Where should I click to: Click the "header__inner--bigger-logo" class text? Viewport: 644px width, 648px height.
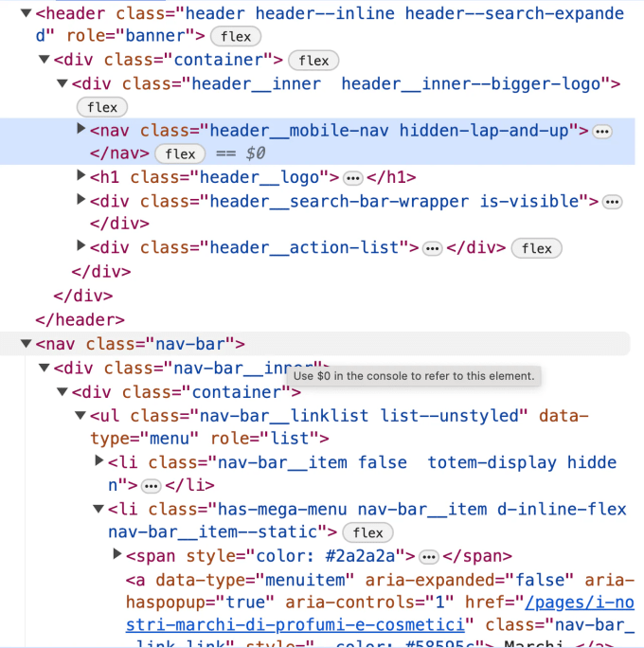tap(471, 84)
